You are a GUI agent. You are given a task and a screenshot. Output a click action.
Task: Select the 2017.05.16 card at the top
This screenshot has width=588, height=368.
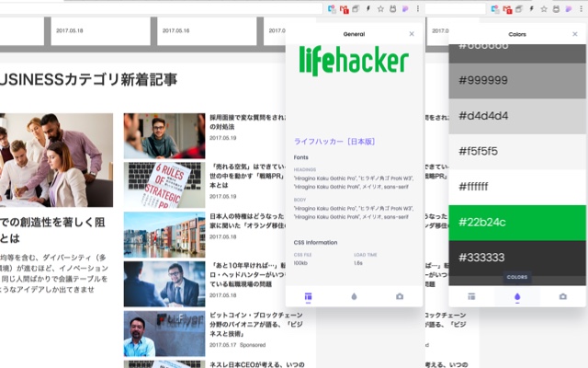tap(207, 30)
